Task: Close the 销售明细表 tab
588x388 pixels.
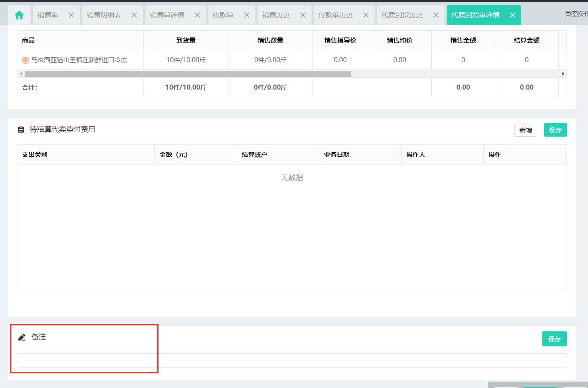Action: click(134, 15)
